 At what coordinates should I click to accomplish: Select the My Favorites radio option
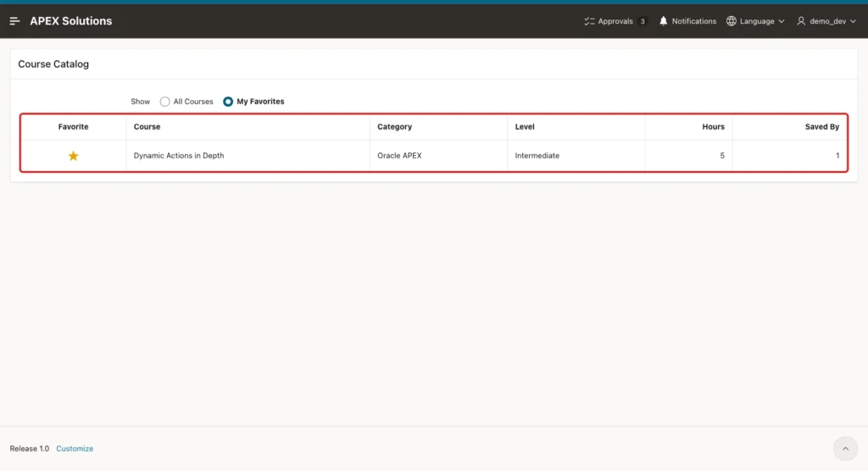click(228, 102)
